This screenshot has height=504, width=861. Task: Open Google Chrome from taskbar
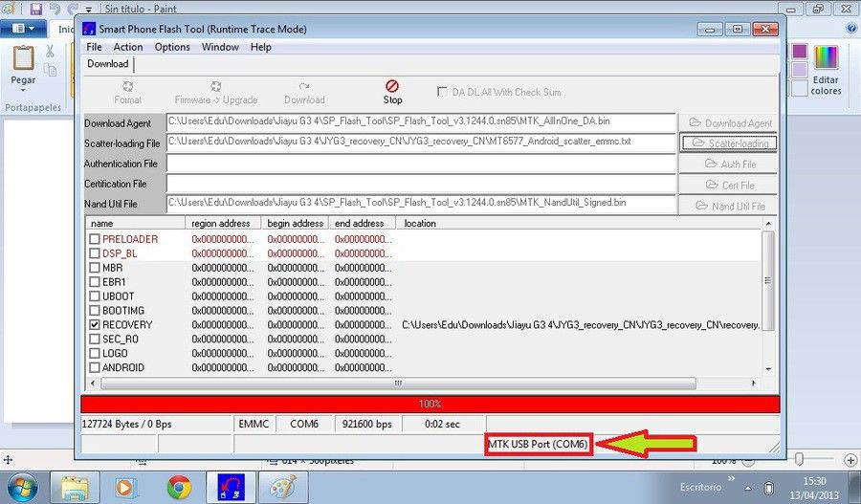[179, 487]
